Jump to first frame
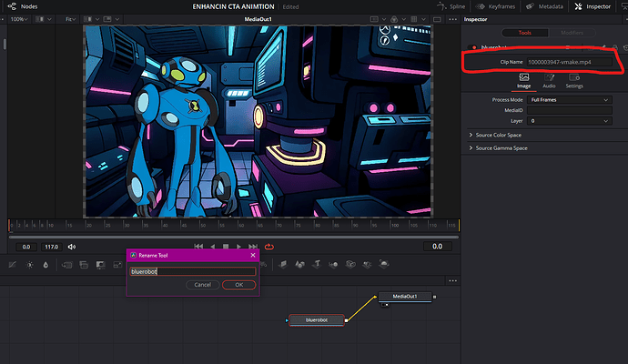The image size is (628, 364). [198, 247]
